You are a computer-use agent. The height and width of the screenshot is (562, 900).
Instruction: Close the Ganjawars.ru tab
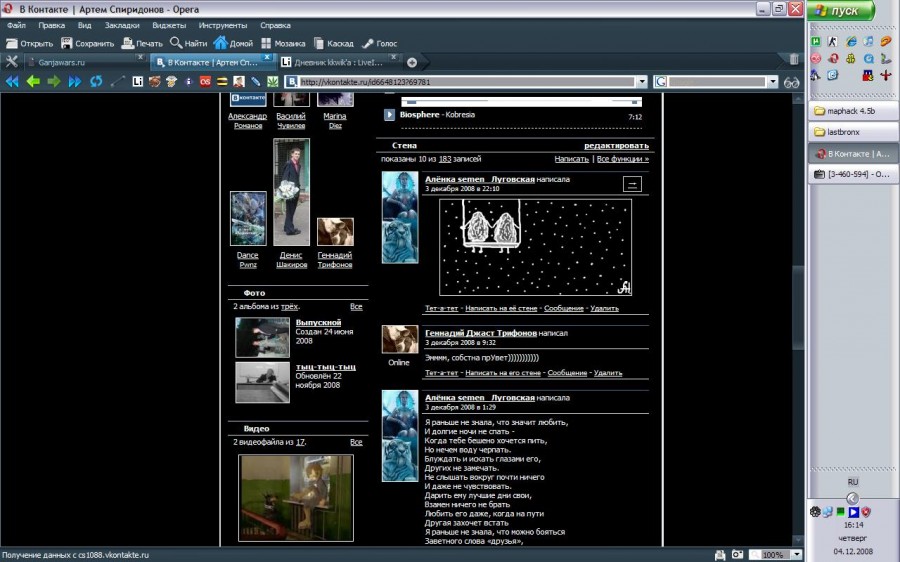[x=140, y=57]
